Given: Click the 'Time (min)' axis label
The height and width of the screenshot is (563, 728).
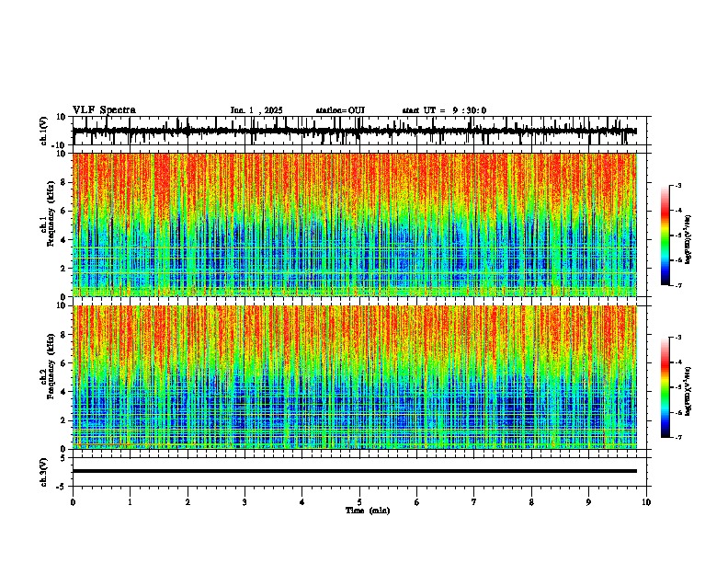Looking at the screenshot, I should pyautogui.click(x=368, y=511).
